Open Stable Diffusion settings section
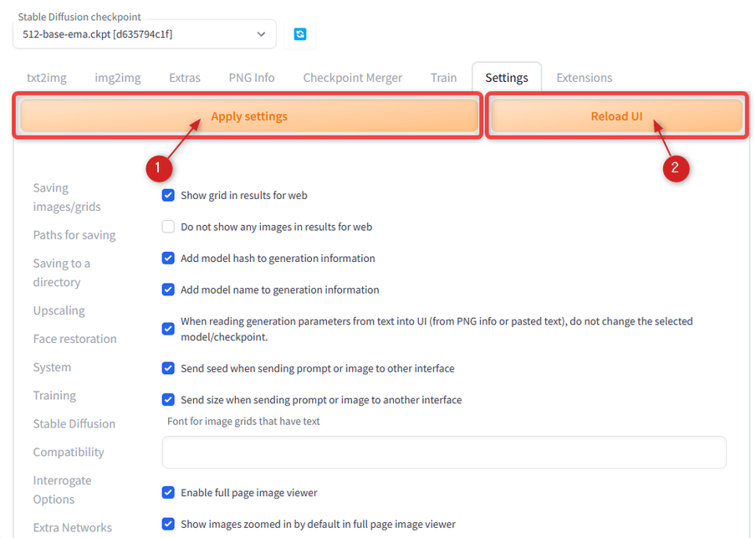The width and height of the screenshot is (756, 538). (x=74, y=423)
